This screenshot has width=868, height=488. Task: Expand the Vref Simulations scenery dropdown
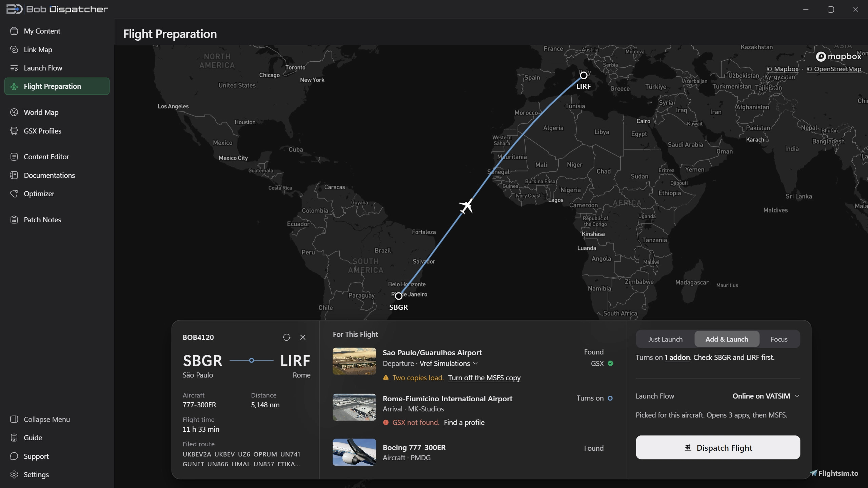coord(448,363)
